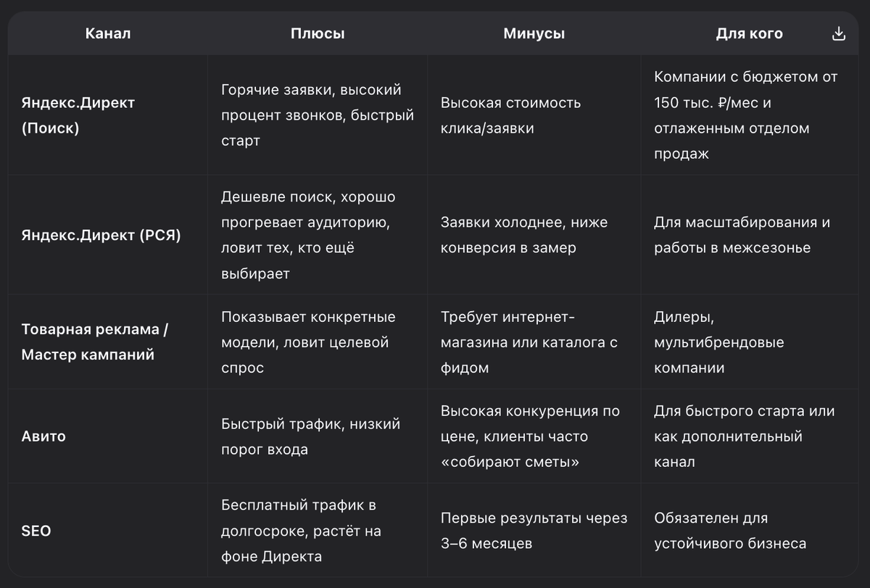The width and height of the screenshot is (870, 588).
Task: Click the download table icon
Action: click(839, 34)
